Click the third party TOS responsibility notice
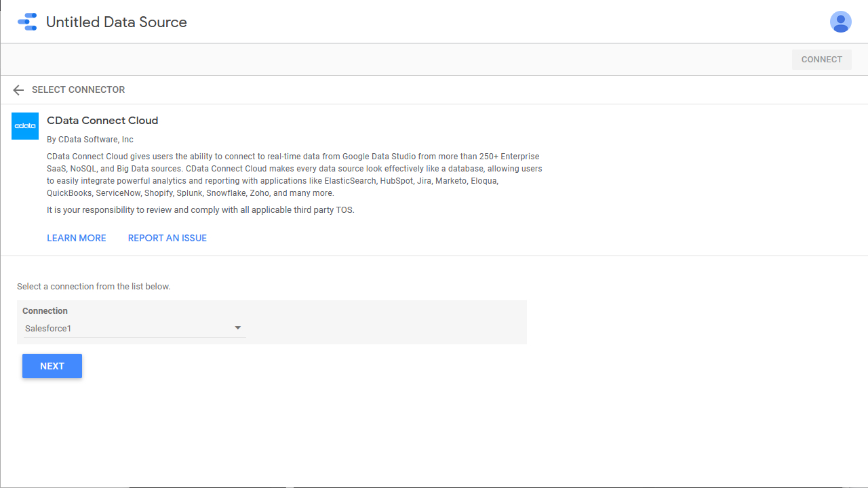 (201, 210)
